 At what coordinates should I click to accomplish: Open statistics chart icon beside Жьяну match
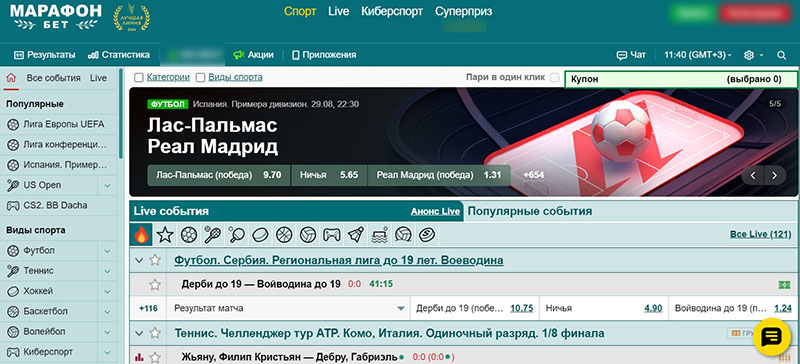[x=139, y=357]
